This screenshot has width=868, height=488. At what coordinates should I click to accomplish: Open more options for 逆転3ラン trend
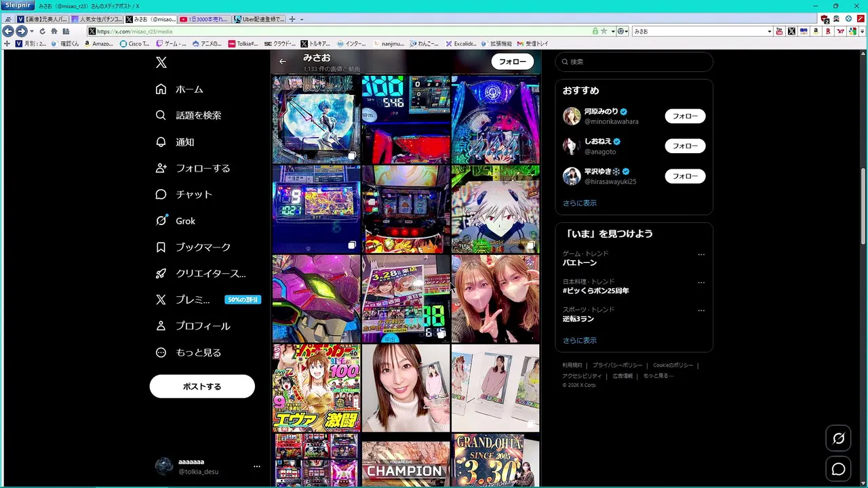click(701, 310)
